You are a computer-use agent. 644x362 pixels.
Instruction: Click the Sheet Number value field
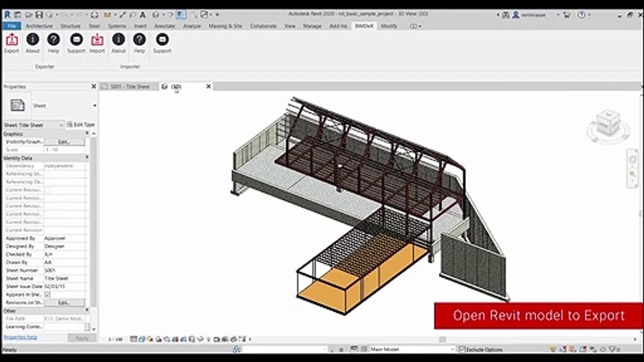[64, 270]
